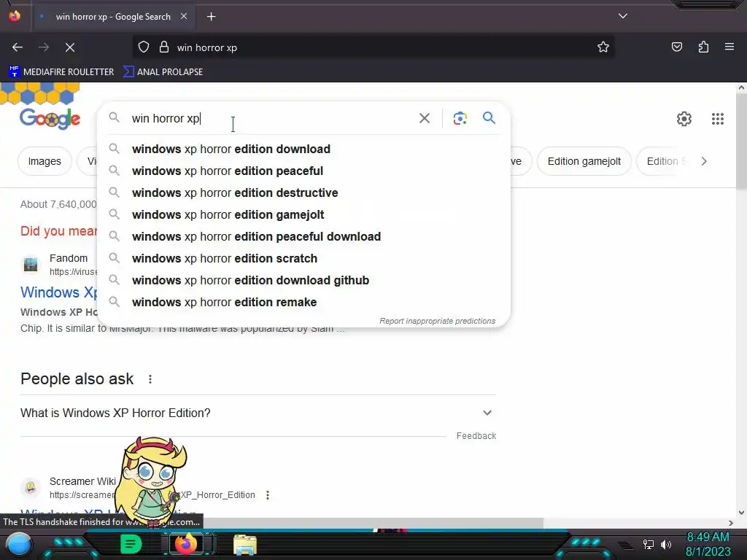Switch to the Images filter

tap(44, 161)
